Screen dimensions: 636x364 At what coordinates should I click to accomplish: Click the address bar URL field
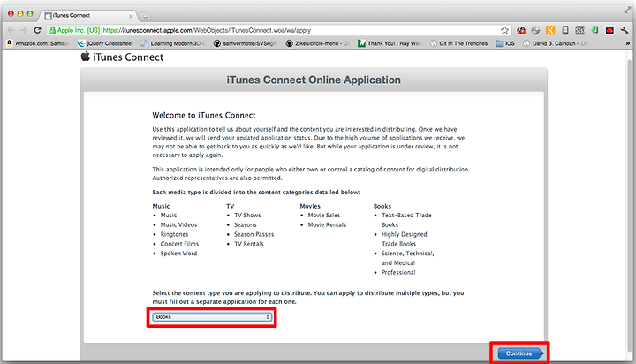coord(280,30)
